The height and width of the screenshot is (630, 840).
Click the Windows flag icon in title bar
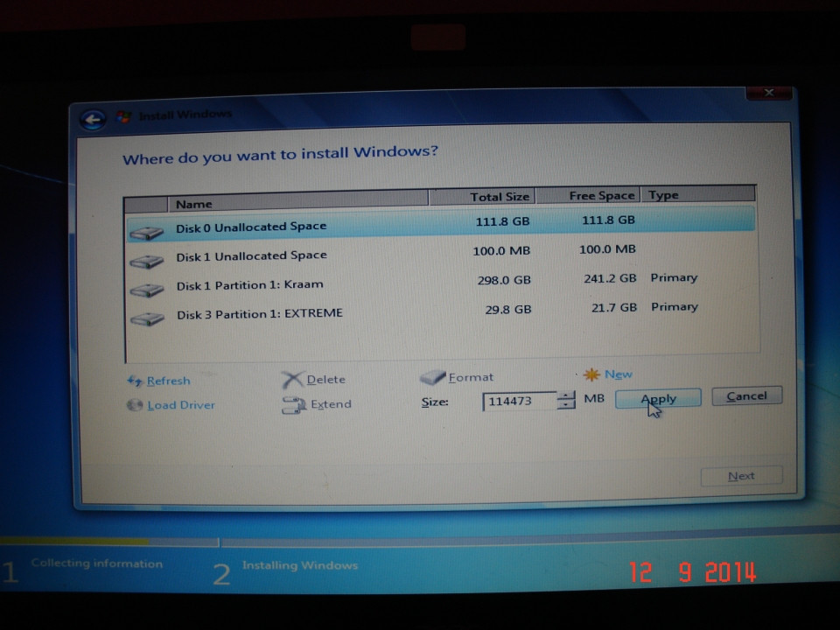click(123, 115)
